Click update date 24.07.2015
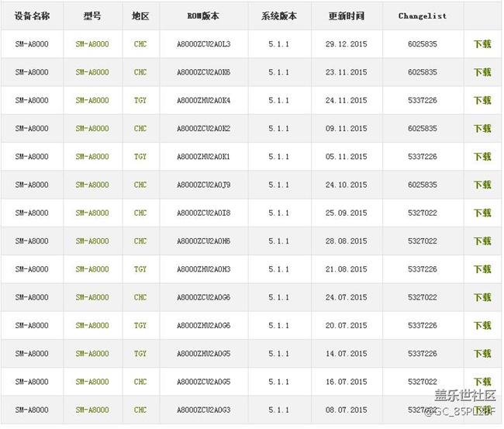The height and width of the screenshot is (429, 504). click(x=346, y=297)
